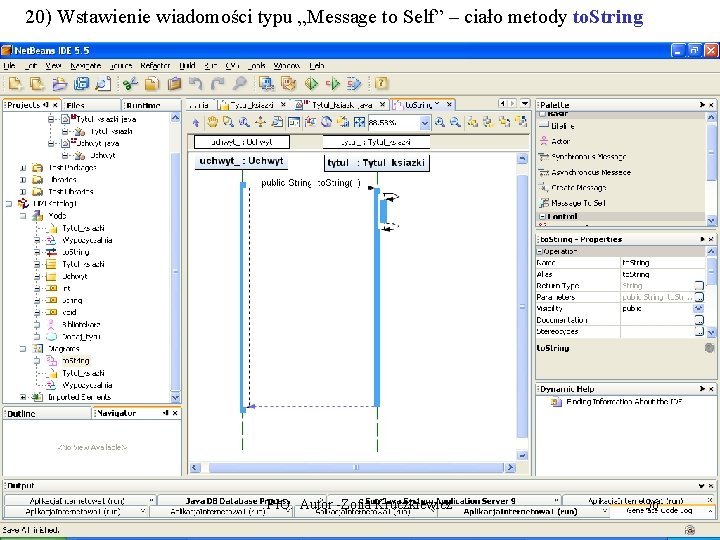Click the Open Project folder icon
The height and width of the screenshot is (540, 720).
(59, 84)
